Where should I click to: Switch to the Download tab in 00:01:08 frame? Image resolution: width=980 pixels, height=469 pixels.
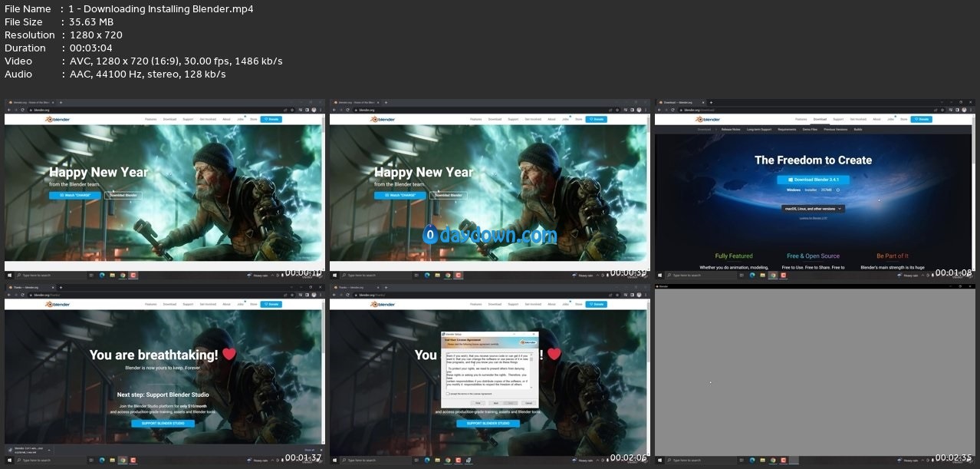[x=680, y=102]
